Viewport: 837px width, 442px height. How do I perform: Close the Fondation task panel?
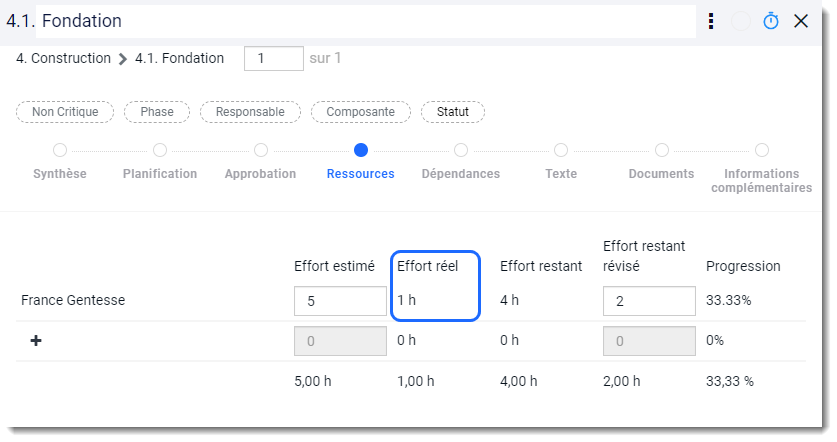click(x=801, y=21)
